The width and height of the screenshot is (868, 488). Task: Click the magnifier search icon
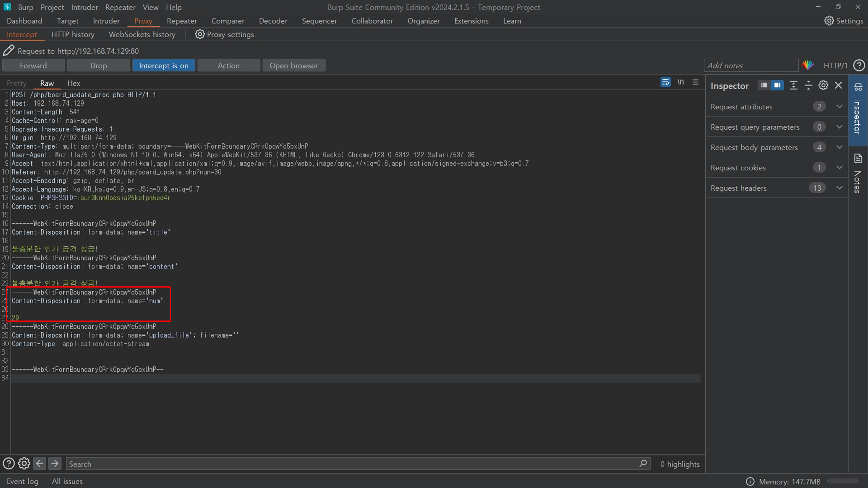pos(643,464)
